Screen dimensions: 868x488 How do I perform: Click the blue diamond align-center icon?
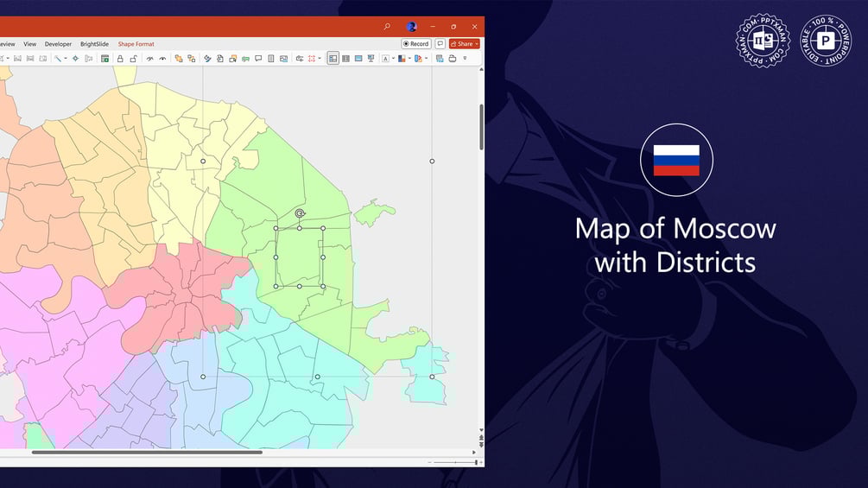coord(75,59)
